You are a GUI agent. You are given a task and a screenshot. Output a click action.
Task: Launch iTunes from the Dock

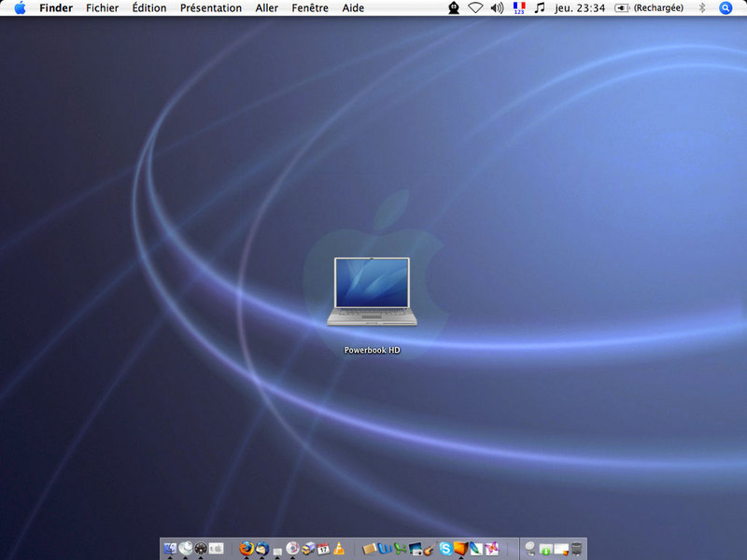click(x=292, y=549)
